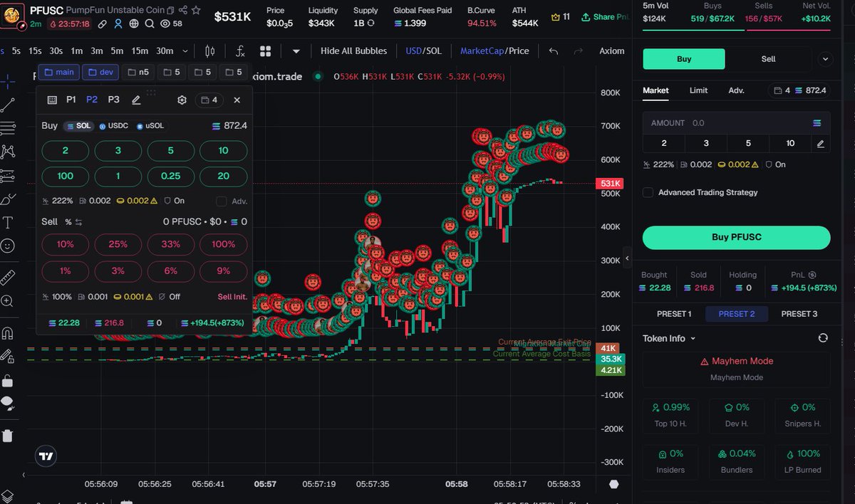
Task: Select the Limit order tab
Action: point(698,90)
